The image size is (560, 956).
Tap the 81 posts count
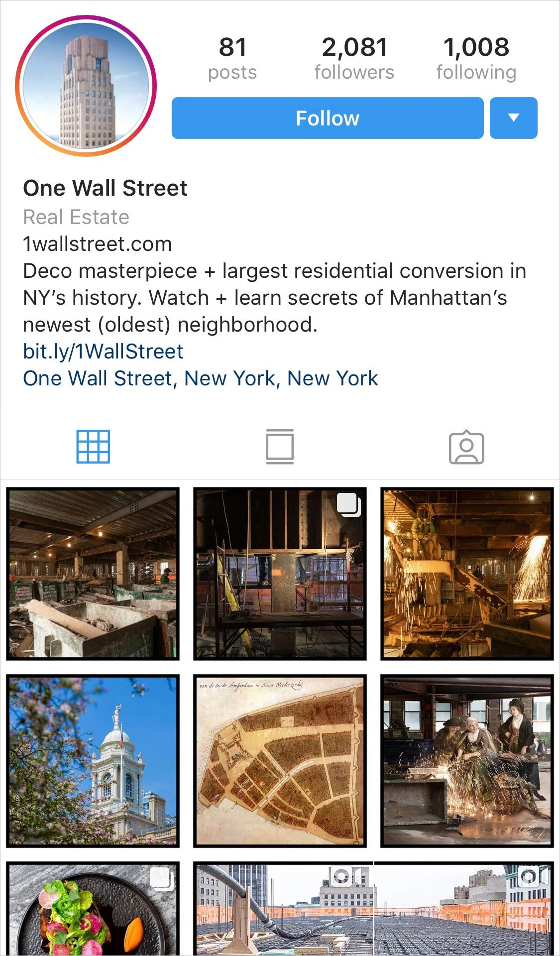click(232, 58)
